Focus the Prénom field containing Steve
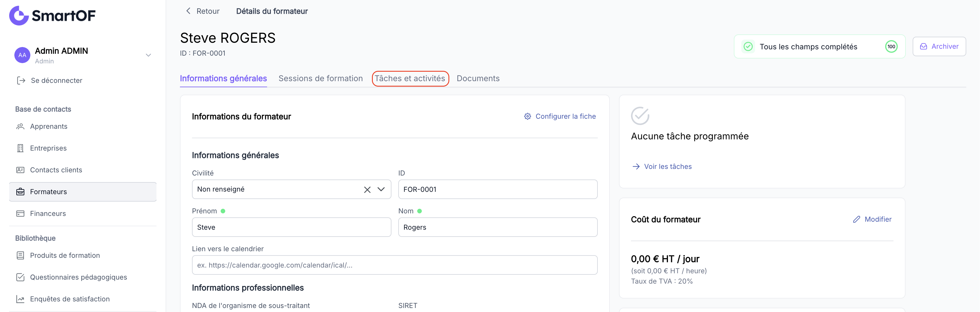The width and height of the screenshot is (980, 312). coord(291,227)
